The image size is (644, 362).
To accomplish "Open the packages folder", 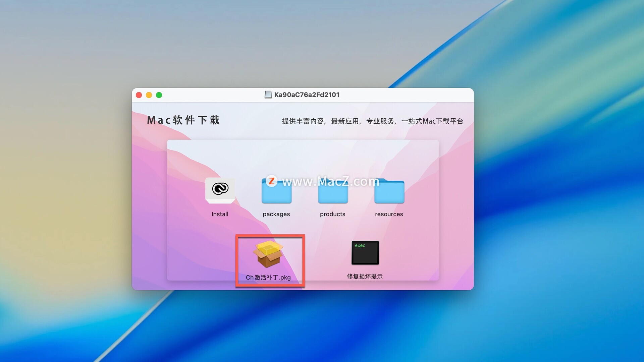I will click(276, 191).
